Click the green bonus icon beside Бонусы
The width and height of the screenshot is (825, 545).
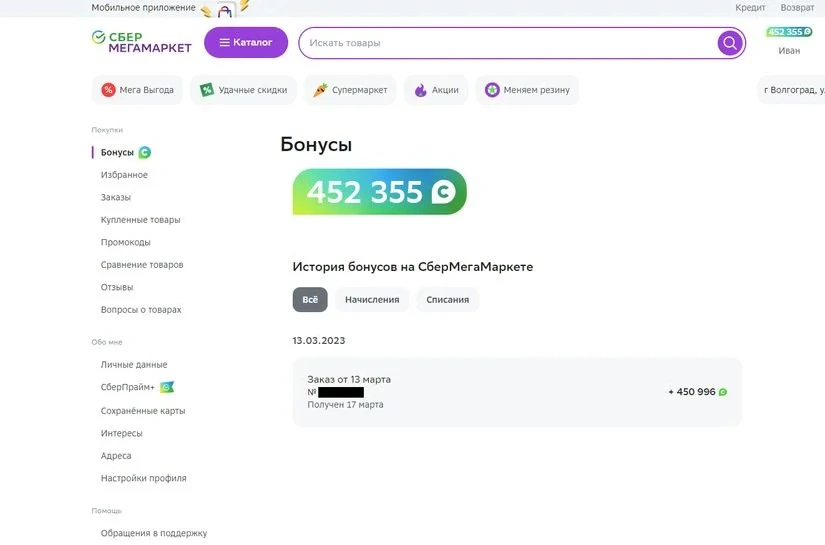145,153
